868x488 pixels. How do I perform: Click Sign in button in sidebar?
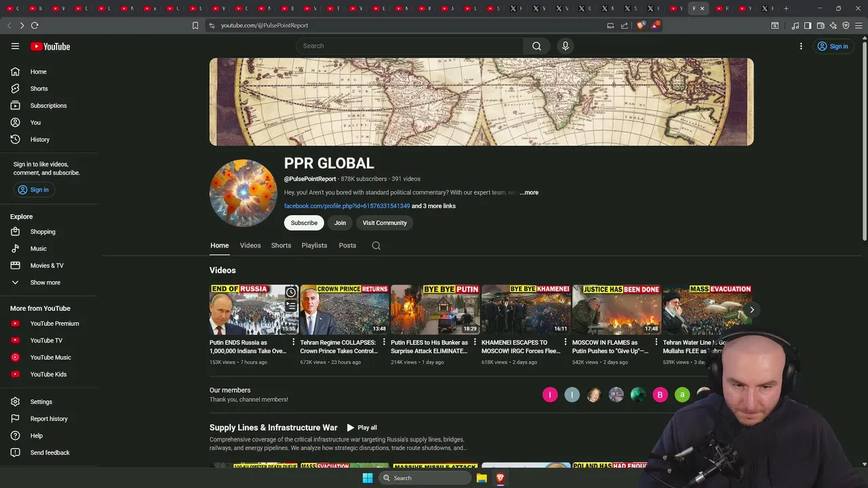click(x=34, y=190)
